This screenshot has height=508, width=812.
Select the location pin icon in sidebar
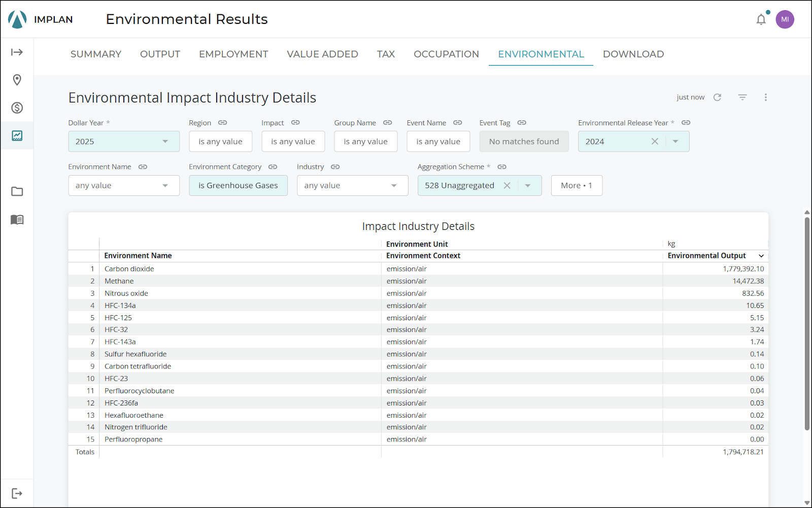coord(17,80)
